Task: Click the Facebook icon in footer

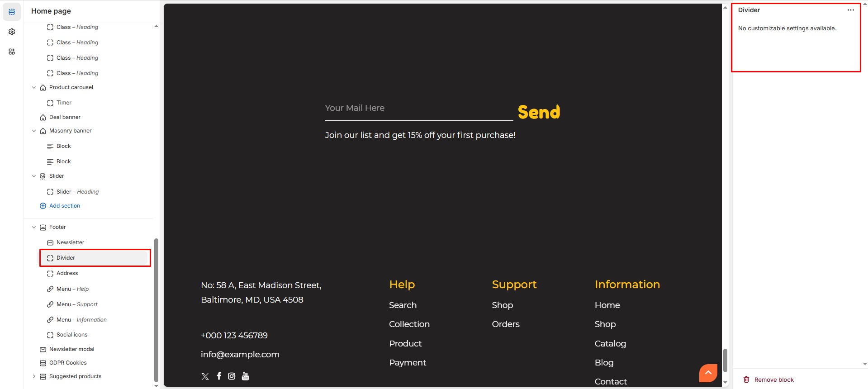Action: [x=219, y=376]
